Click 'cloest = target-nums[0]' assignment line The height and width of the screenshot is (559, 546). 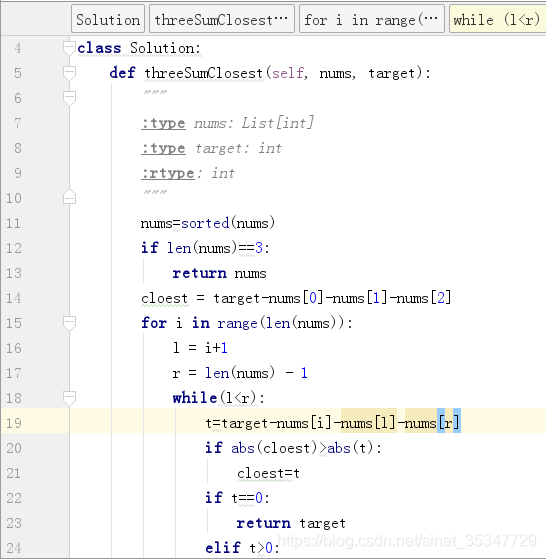pos(296,298)
